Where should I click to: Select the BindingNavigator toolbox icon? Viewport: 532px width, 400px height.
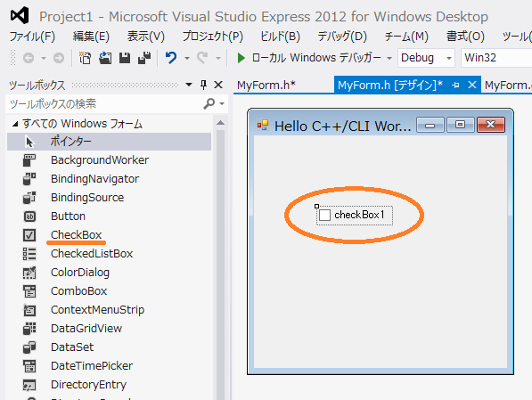pyautogui.click(x=29, y=179)
